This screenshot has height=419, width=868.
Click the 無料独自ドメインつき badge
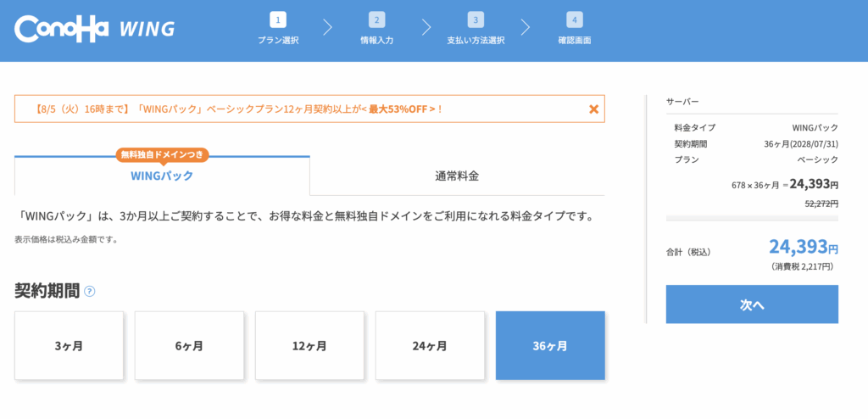(162, 154)
